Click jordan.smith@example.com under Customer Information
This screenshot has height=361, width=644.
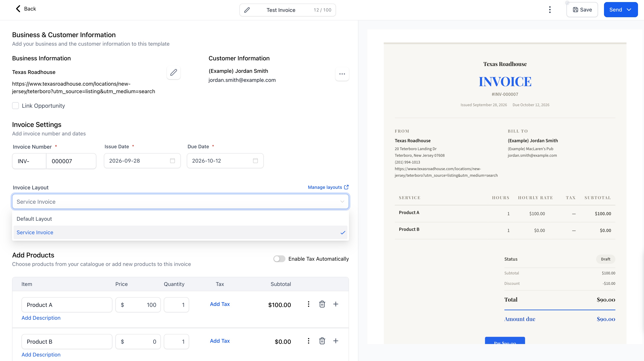(x=242, y=80)
